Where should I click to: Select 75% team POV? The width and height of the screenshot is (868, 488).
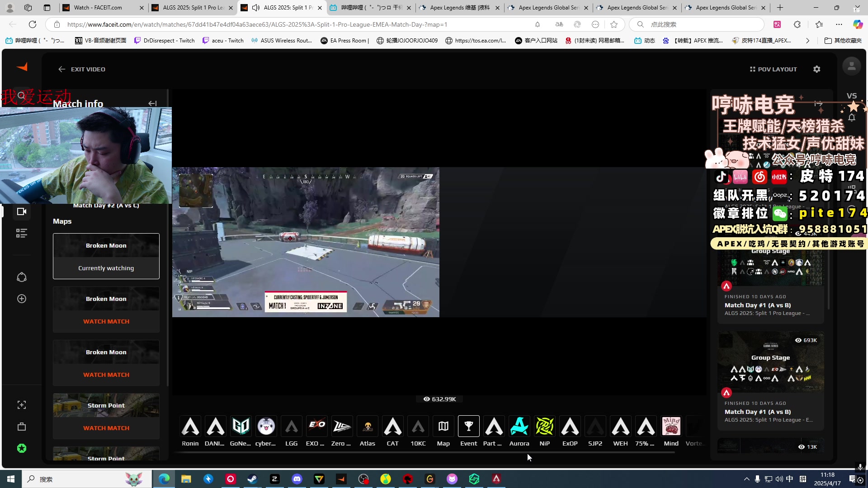click(x=646, y=431)
